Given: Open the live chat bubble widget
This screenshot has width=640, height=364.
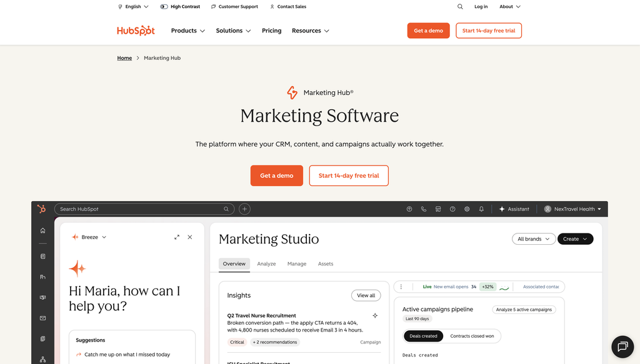Looking at the screenshot, I should pyautogui.click(x=622, y=347).
